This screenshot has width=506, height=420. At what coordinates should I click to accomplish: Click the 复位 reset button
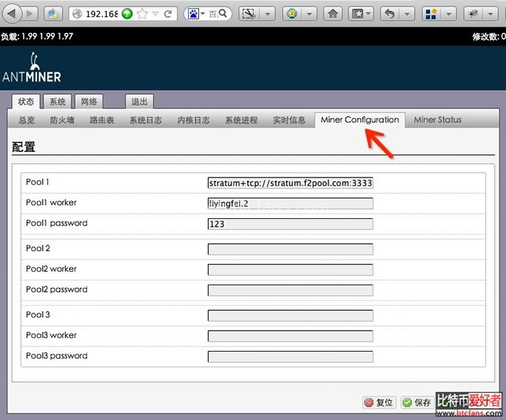click(x=378, y=402)
